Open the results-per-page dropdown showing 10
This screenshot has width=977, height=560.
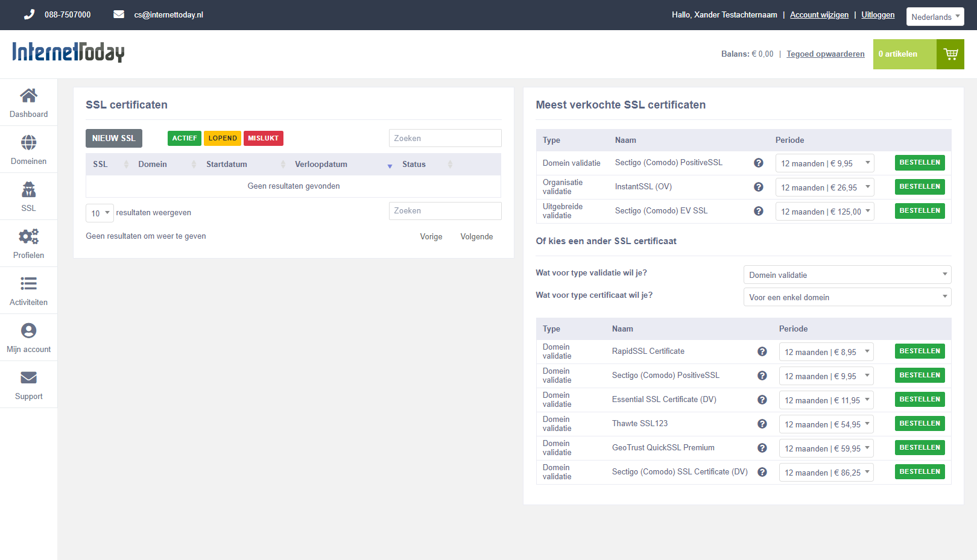click(100, 213)
